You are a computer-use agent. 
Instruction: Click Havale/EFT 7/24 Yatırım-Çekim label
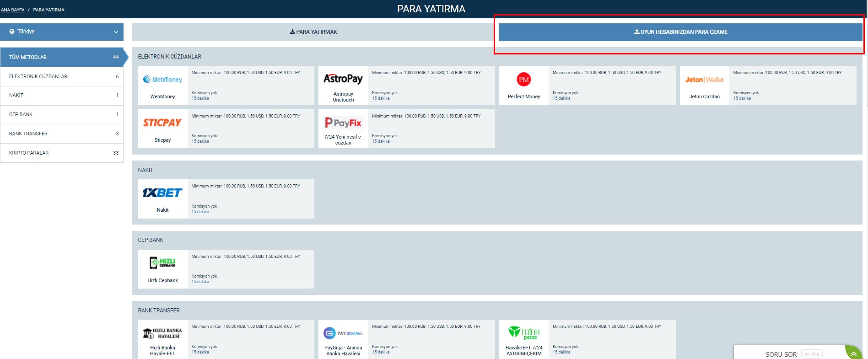pos(523,351)
